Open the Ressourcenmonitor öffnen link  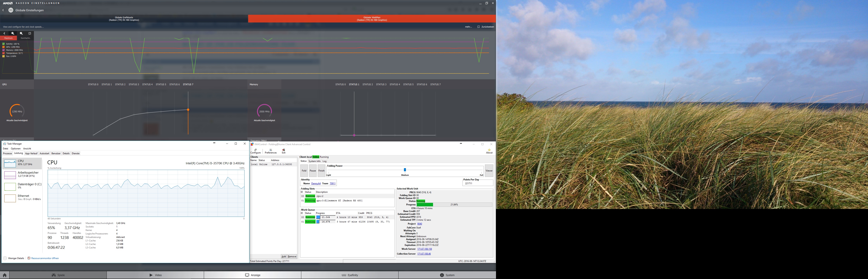pos(45,258)
